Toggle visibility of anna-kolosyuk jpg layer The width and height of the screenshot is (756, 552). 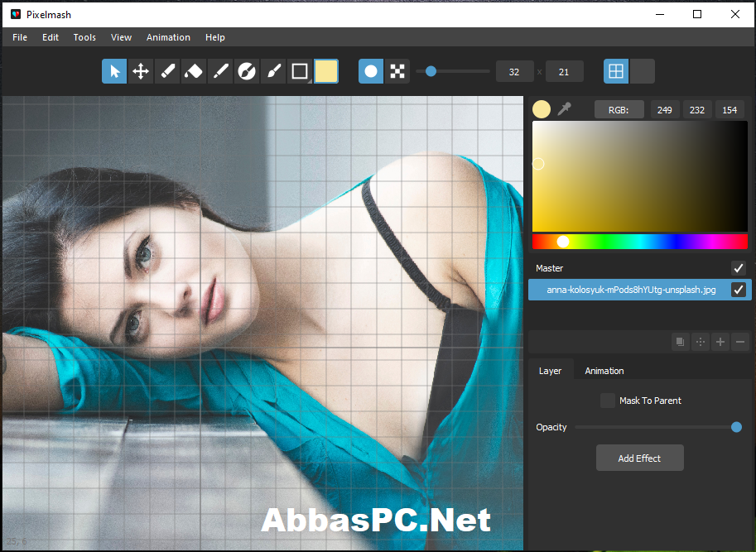pyautogui.click(x=738, y=290)
